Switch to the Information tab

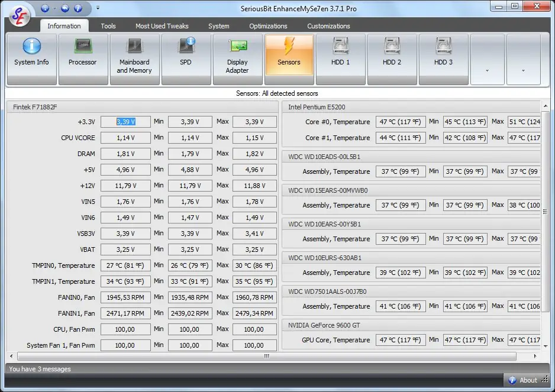click(x=64, y=26)
